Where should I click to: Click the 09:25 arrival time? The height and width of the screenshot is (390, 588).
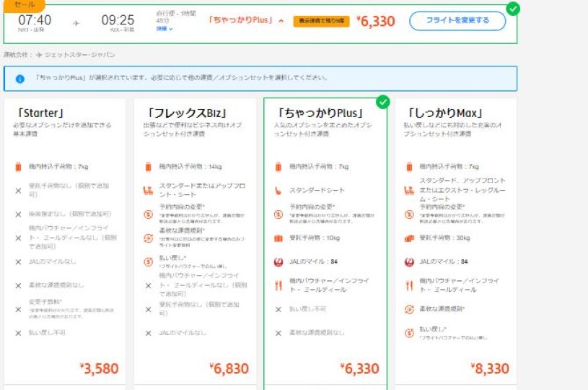(118, 19)
